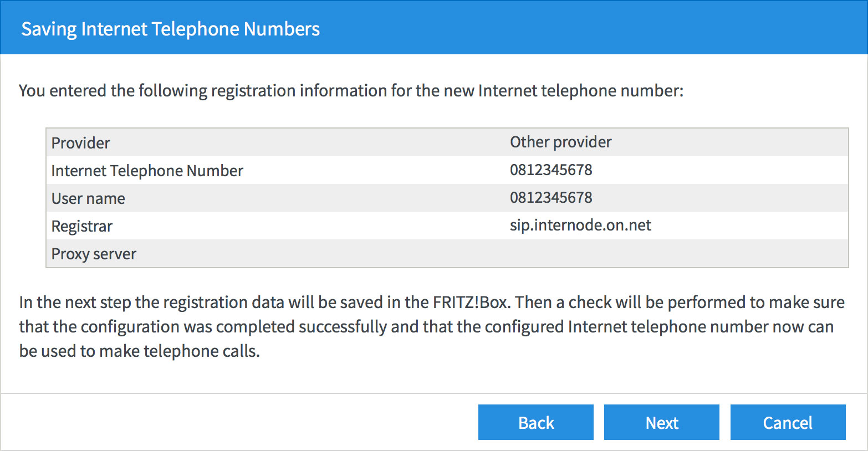Click the Other provider value
The height and width of the screenshot is (451, 868).
point(560,142)
